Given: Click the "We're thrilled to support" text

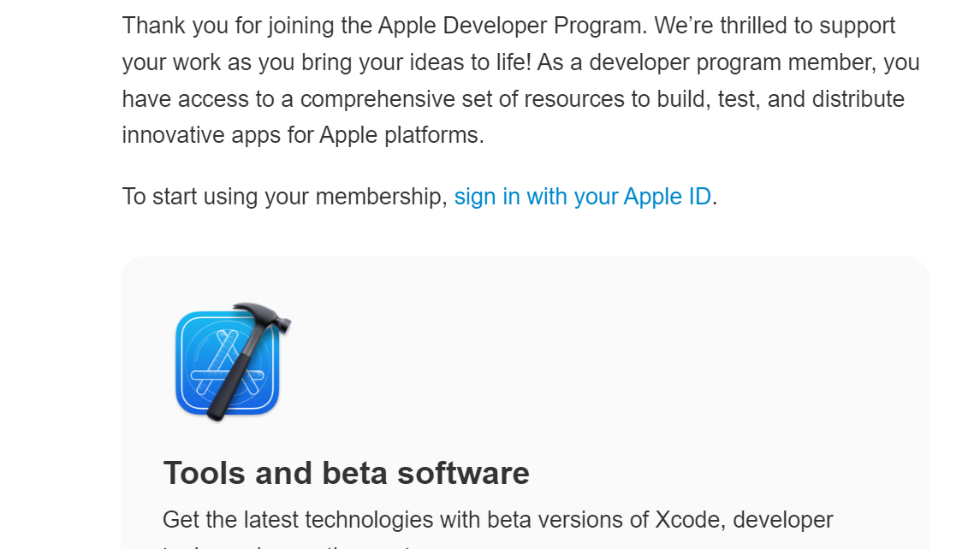Looking at the screenshot, I should tap(775, 26).
